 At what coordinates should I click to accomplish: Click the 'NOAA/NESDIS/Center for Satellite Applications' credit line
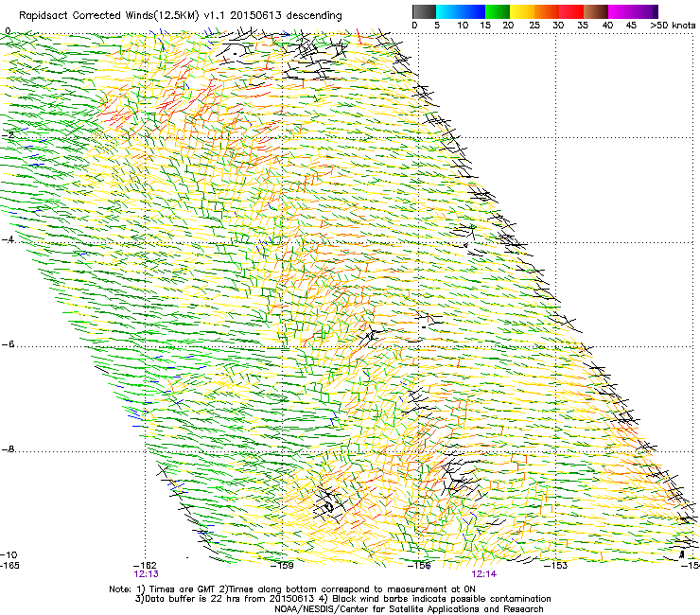[x=409, y=609]
